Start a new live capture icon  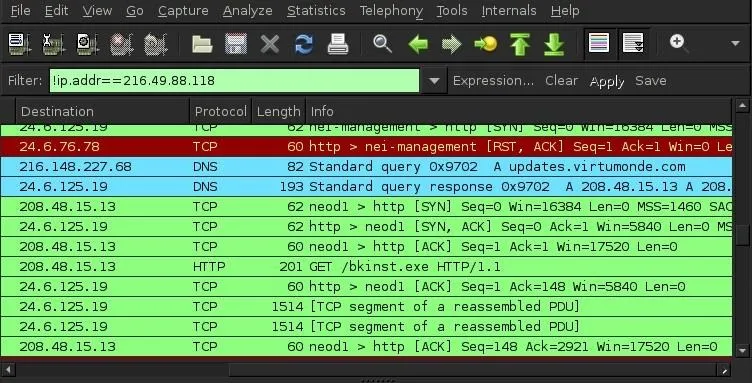click(x=87, y=44)
